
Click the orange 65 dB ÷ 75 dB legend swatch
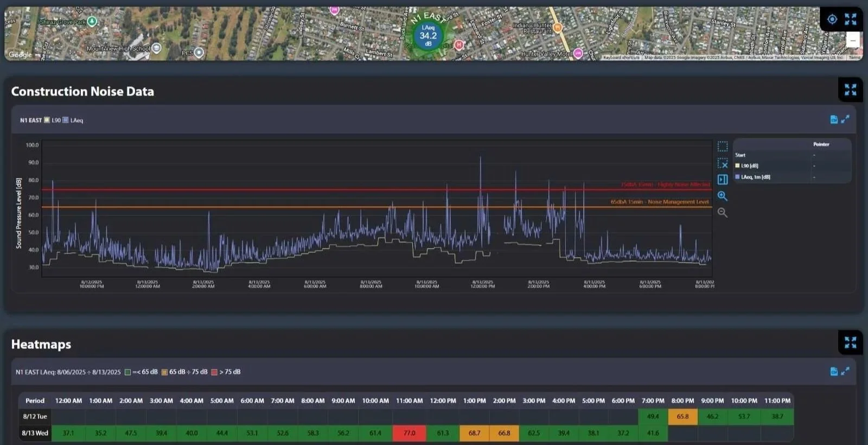(x=164, y=372)
